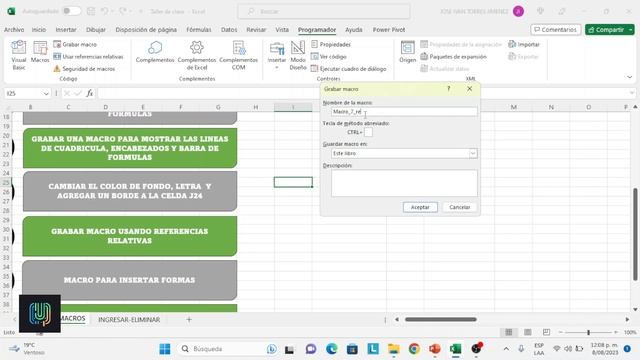Image resolution: width=640 pixels, height=360 pixels.
Task: Switch to the Insertar tab
Action: click(66, 29)
